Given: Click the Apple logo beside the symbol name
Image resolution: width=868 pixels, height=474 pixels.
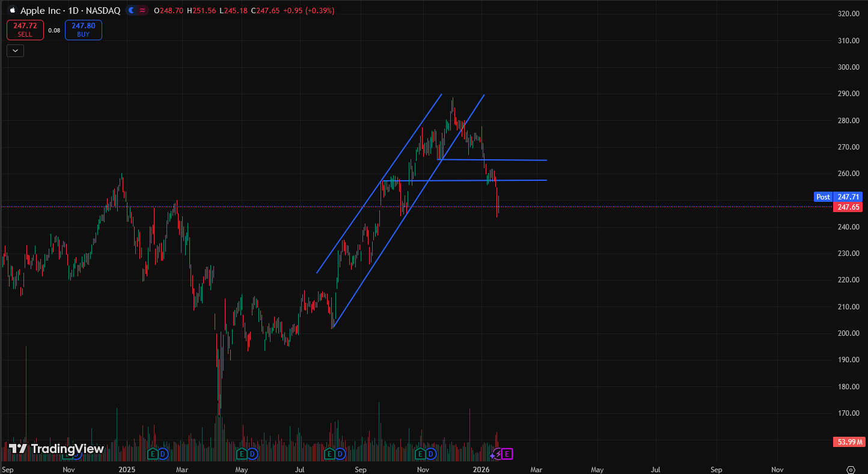Looking at the screenshot, I should pos(13,10).
